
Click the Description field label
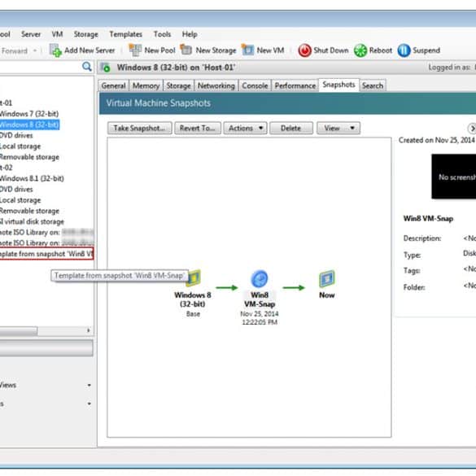point(422,238)
